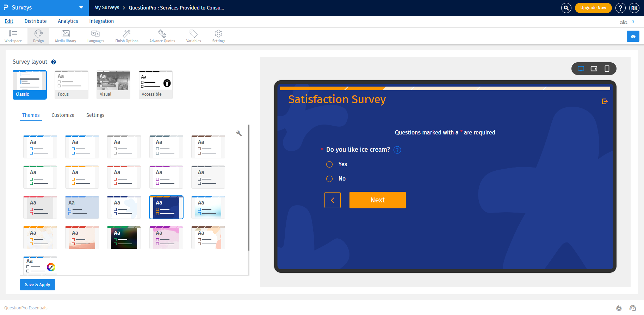644x315 pixels.
Task: Open the Analytics tab
Action: point(68,21)
